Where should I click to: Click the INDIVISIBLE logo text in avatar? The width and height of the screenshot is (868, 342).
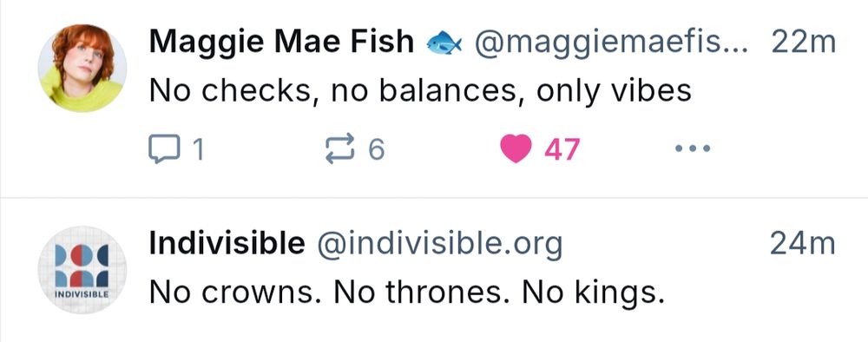click(82, 295)
